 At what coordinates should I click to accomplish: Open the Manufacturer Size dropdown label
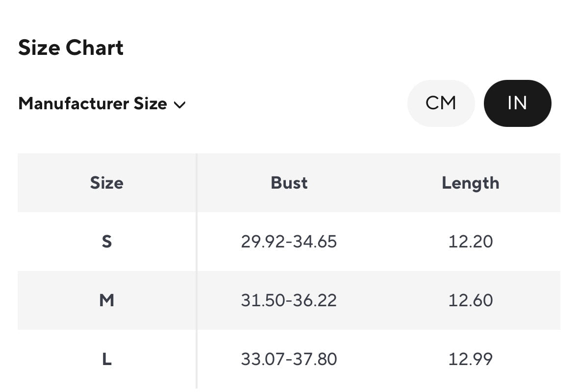pyautogui.click(x=93, y=104)
